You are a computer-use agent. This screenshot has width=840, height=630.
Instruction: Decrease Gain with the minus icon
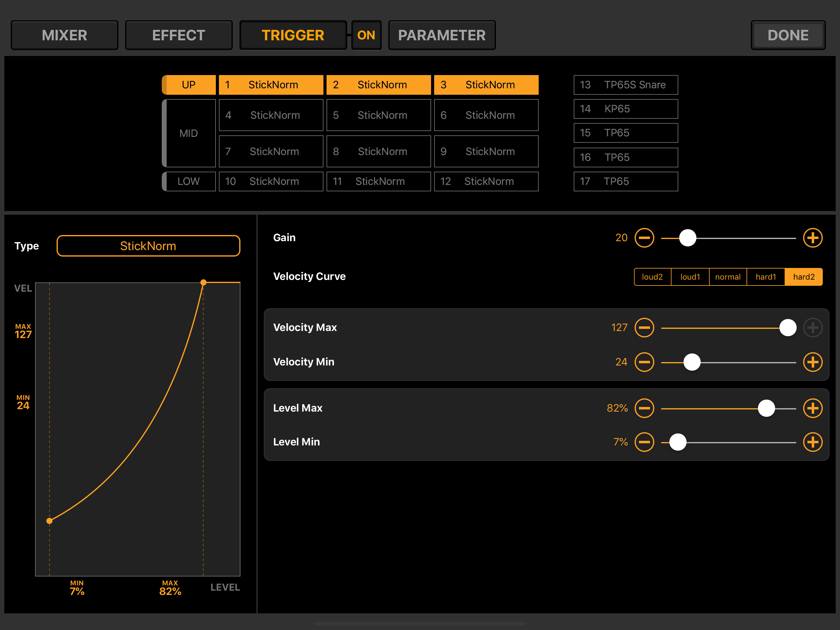(644, 238)
